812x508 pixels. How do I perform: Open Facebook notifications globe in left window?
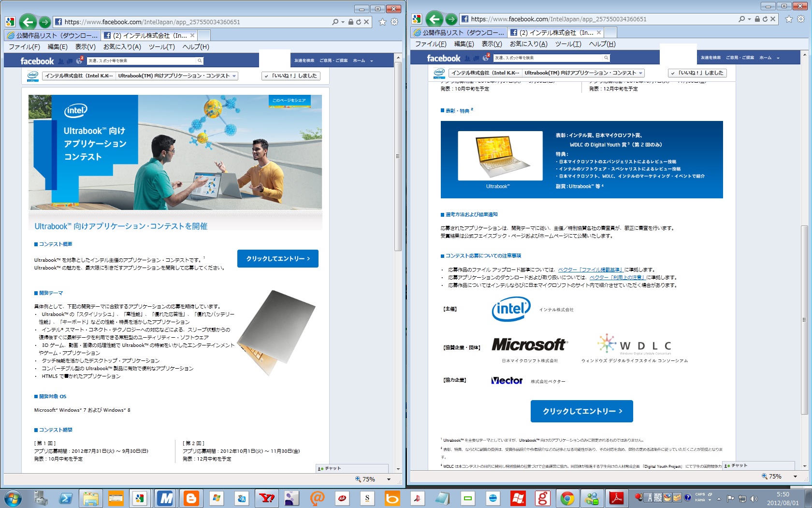pyautogui.click(x=80, y=60)
